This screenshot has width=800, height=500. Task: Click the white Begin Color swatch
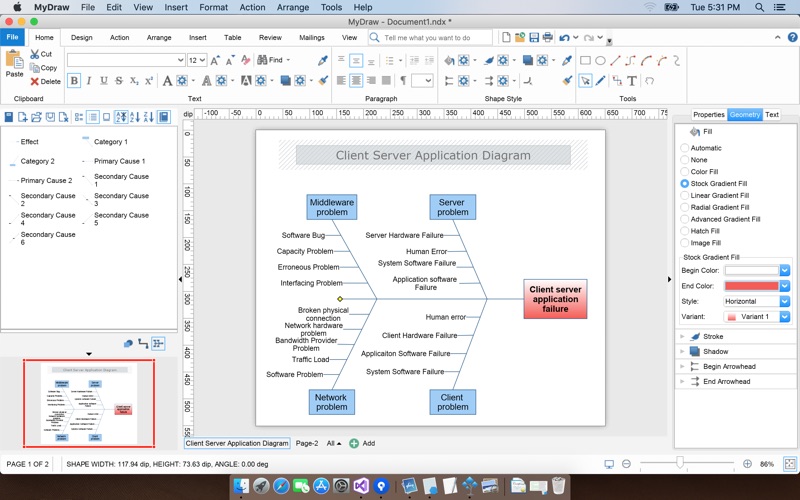pos(752,270)
